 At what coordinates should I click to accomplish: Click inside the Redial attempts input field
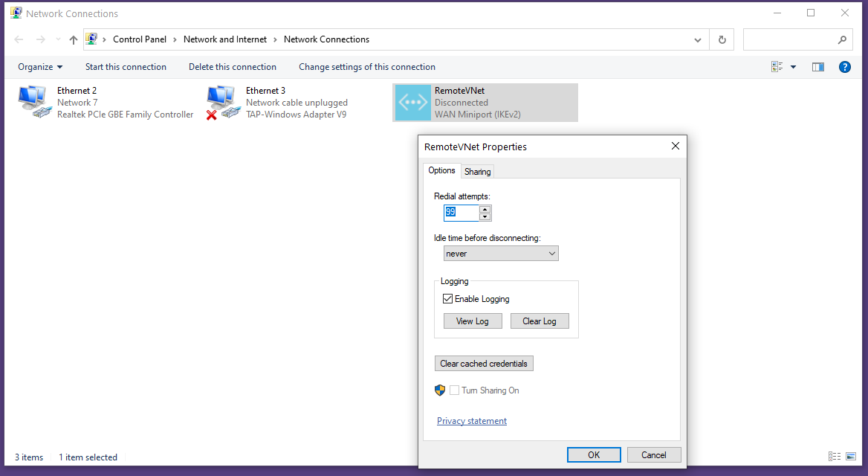pos(461,212)
